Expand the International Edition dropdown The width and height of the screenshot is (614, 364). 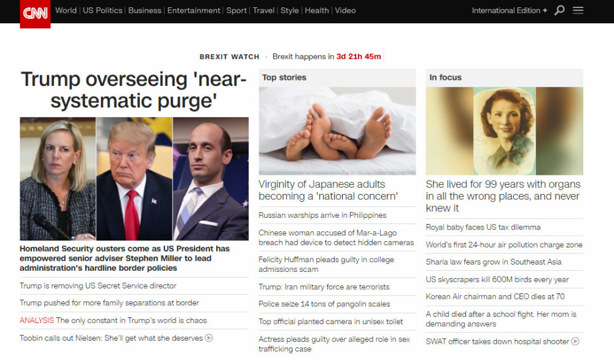[510, 10]
